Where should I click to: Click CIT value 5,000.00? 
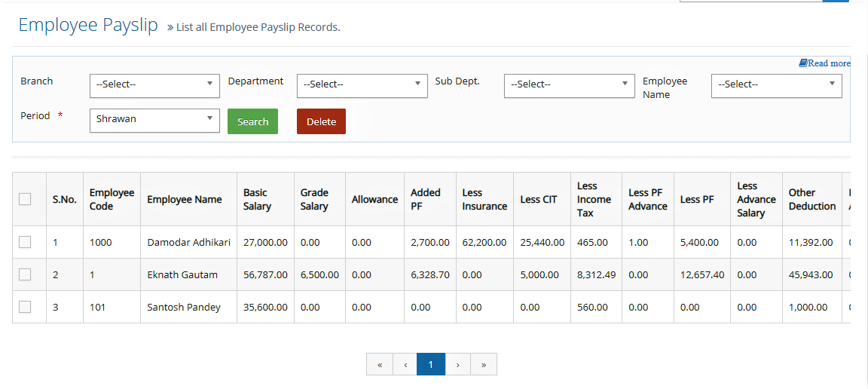(539, 274)
